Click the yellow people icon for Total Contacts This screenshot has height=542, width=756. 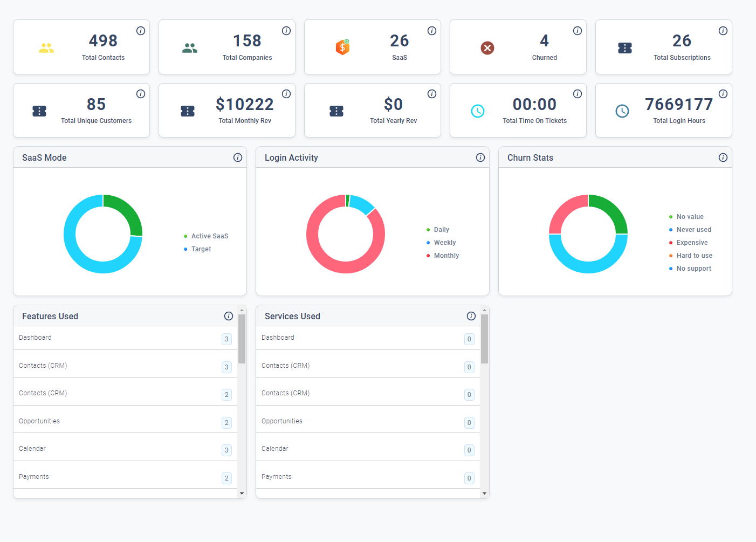[x=46, y=48]
